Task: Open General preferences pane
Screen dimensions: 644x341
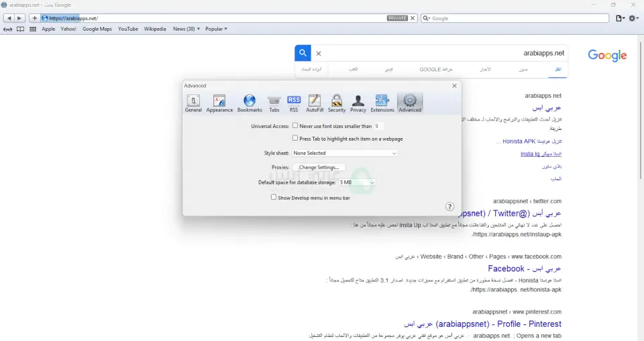Action: [193, 103]
